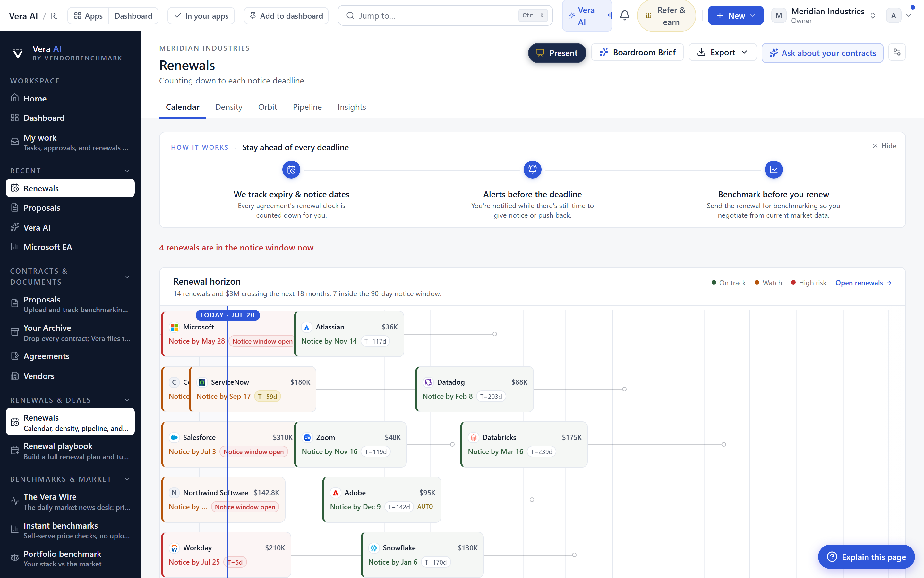Click Ask about your contracts
This screenshot has width=924, height=578.
tap(822, 53)
